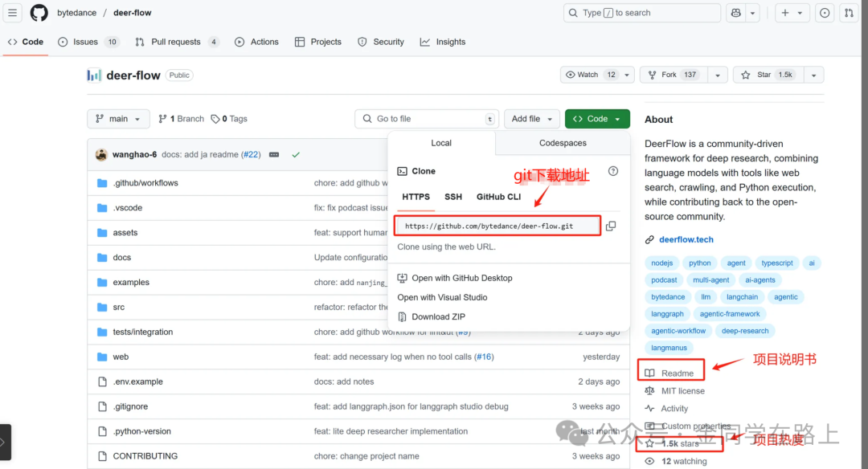Select the GitHub CLI clone option
Screen dimensions: 868x469
[498, 197]
